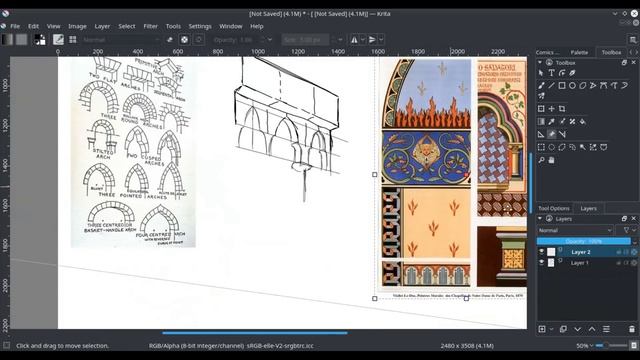Toggle alpha lock on Layer 1

634,263
